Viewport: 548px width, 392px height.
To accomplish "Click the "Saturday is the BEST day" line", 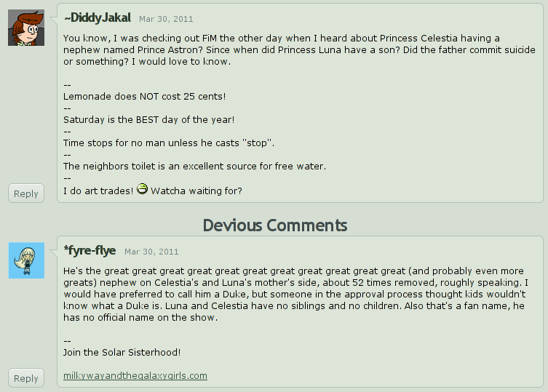I will click(x=148, y=119).
